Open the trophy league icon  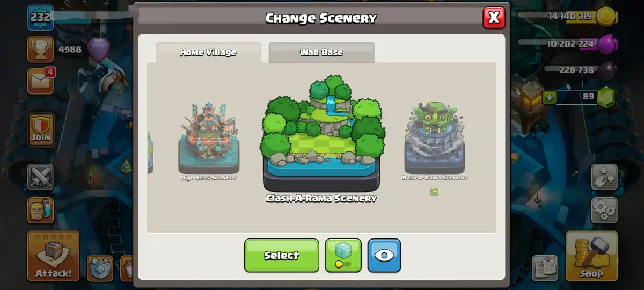click(x=40, y=49)
